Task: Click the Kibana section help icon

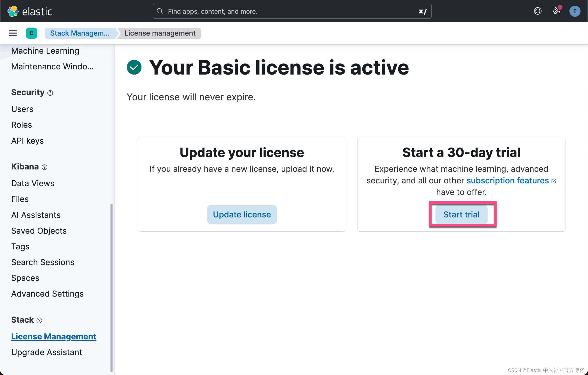Action: tap(44, 167)
